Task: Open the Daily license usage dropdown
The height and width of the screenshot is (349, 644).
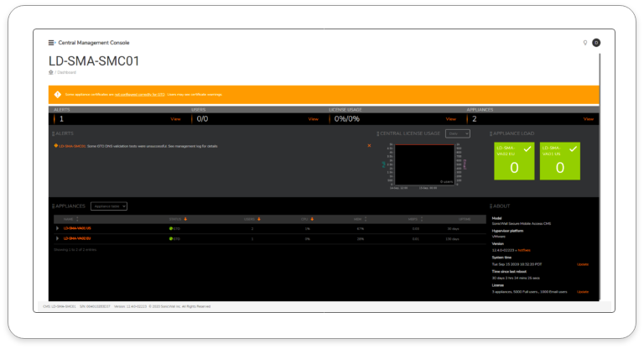Action: [x=458, y=133]
